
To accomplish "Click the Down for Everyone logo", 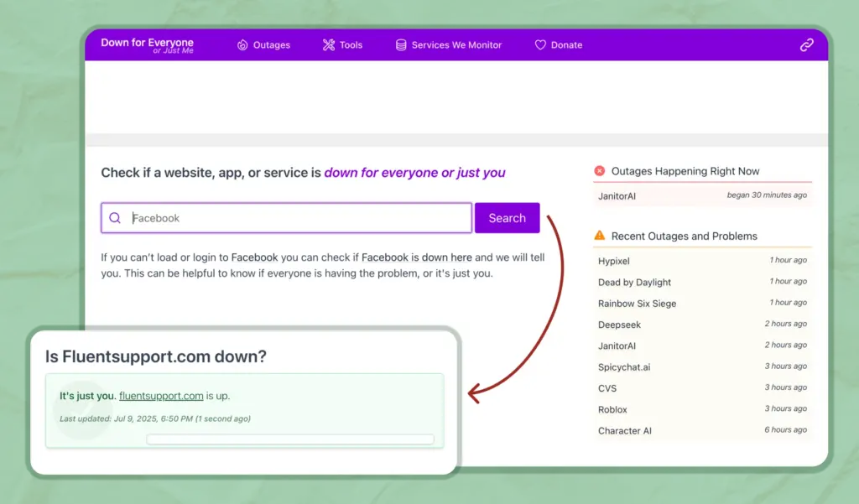I will click(x=147, y=45).
